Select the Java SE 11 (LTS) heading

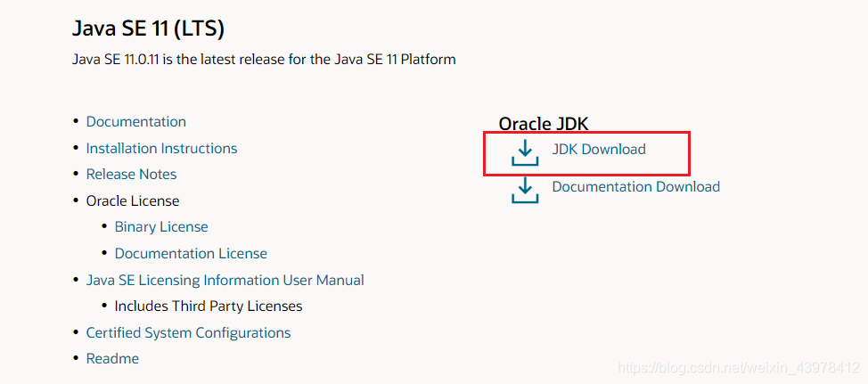coord(148,29)
